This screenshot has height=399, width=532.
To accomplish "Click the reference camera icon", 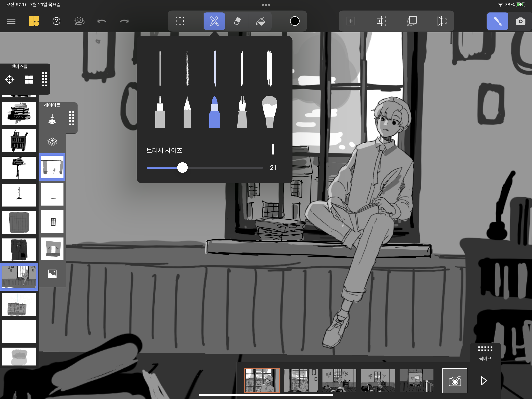I will point(79,21).
